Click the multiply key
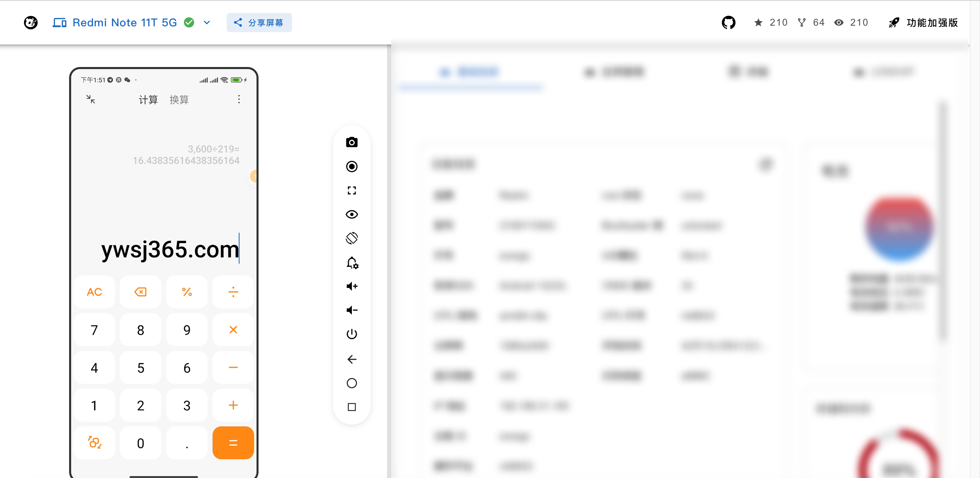Viewport: 980px width, 478px height. (x=233, y=330)
